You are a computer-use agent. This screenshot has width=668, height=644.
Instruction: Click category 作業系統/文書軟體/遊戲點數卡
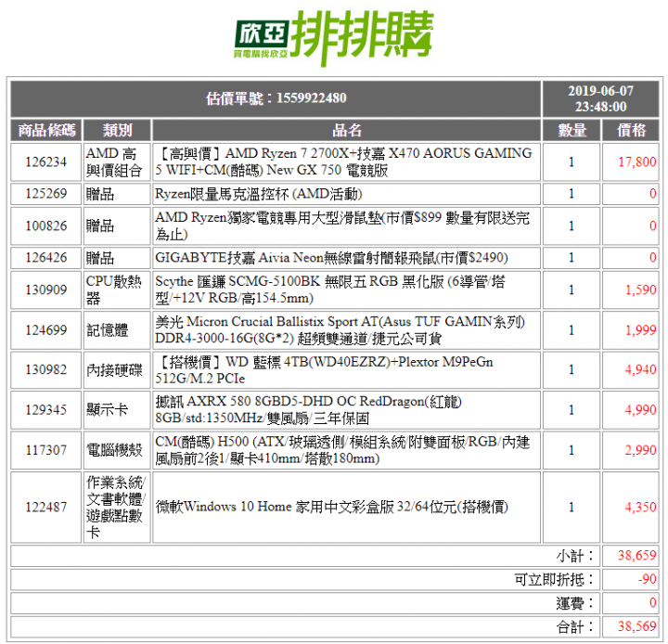coord(116,508)
